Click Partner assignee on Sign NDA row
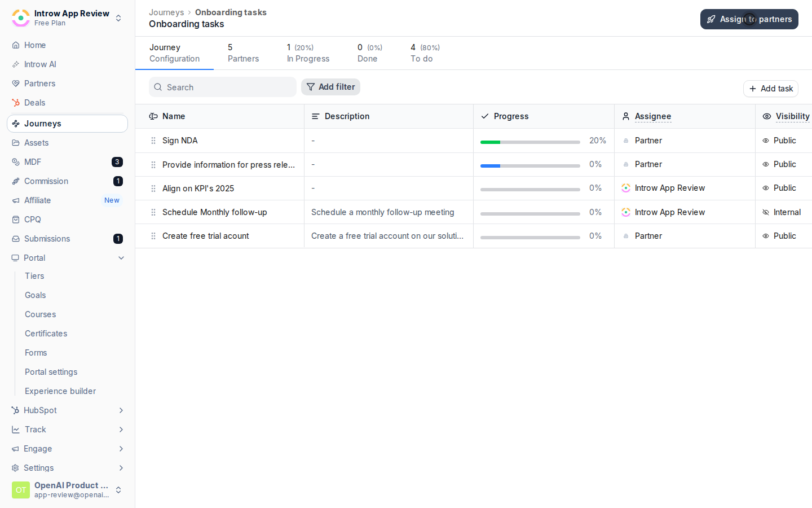The height and width of the screenshot is (508, 812). [x=642, y=141]
